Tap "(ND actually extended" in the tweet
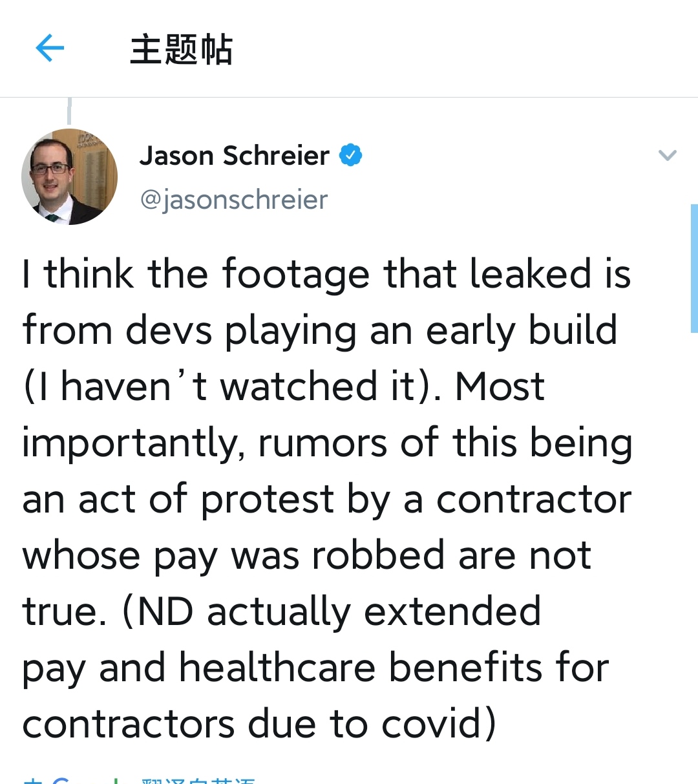Screen dimensions: 698x784 click(332, 611)
